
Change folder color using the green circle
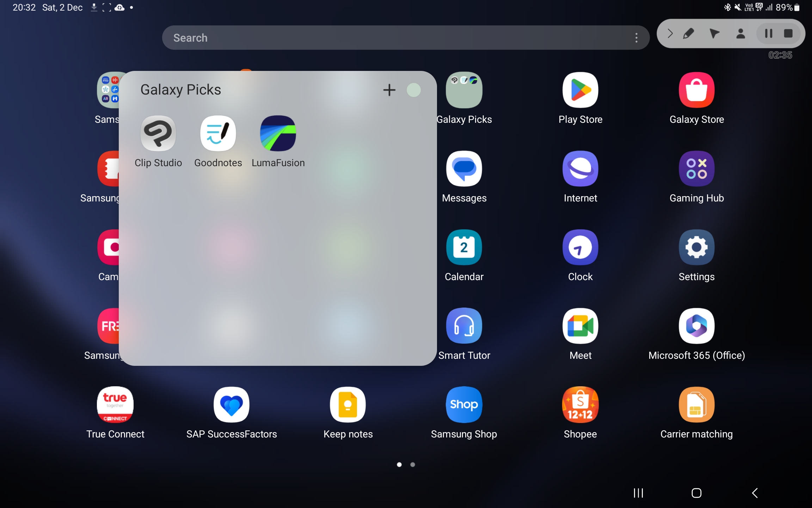point(414,90)
